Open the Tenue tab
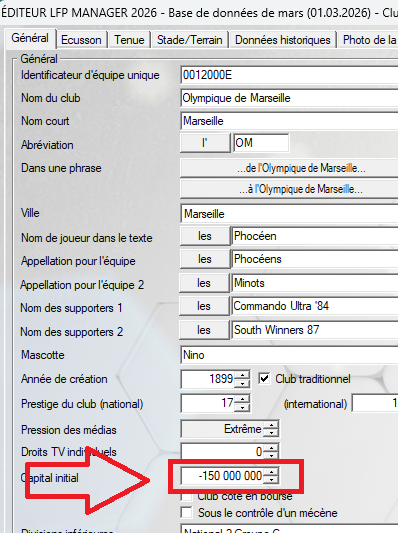 click(129, 40)
